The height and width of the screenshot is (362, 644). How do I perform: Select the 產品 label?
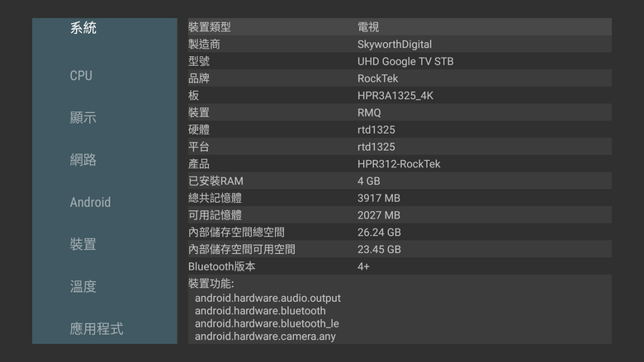coord(199,164)
